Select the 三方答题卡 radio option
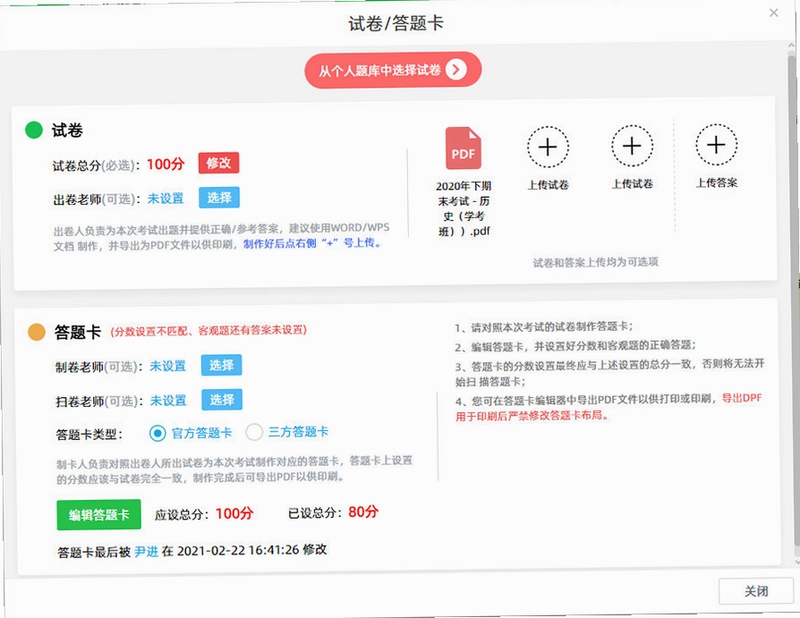This screenshot has width=800, height=618. (254, 432)
